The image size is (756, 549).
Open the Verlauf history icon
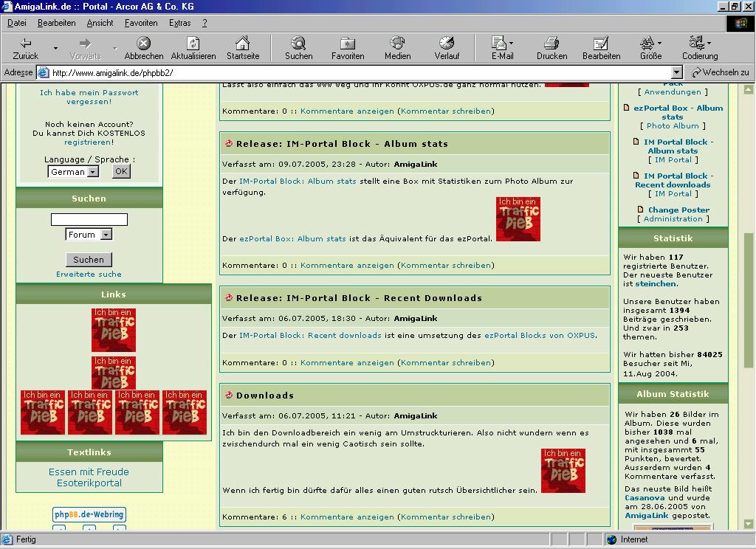click(x=446, y=44)
